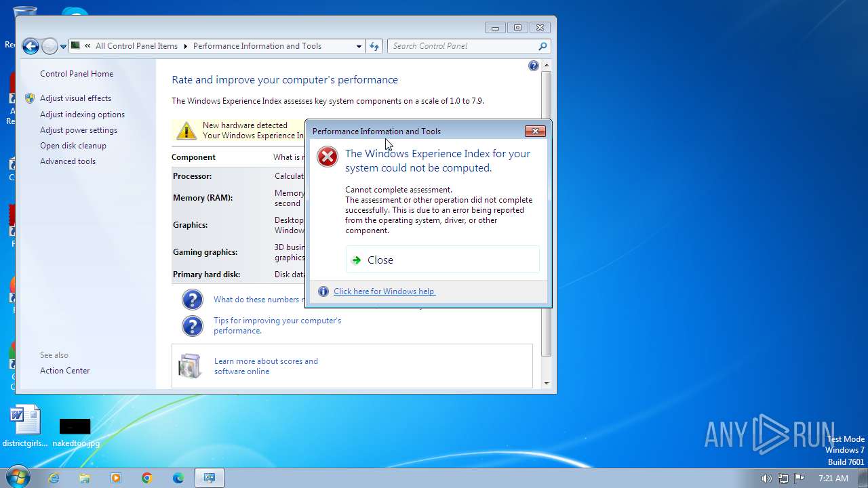Screen dimensions: 868x488
Task: Click scrollbar down arrow in Control Panel window
Action: (x=547, y=384)
